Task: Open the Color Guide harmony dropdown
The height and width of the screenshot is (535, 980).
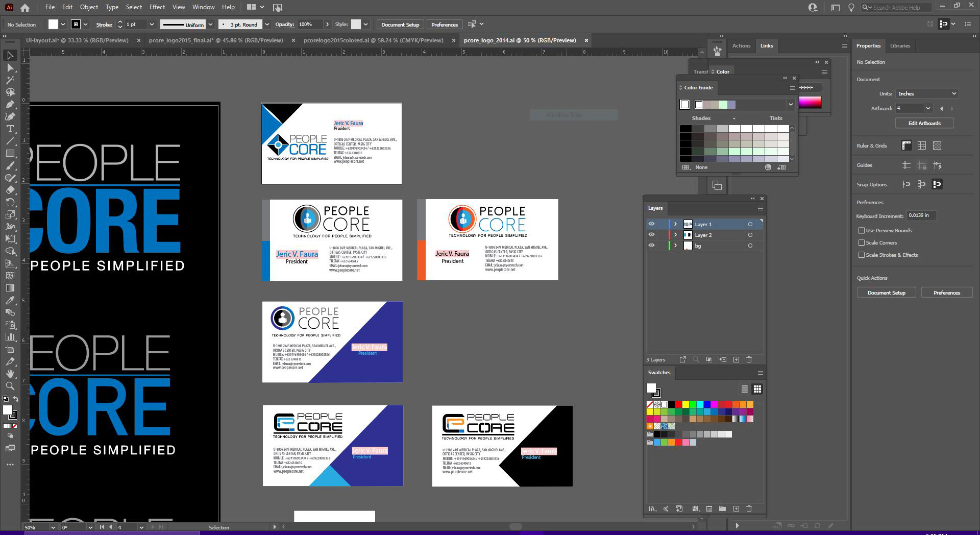Action: click(791, 105)
